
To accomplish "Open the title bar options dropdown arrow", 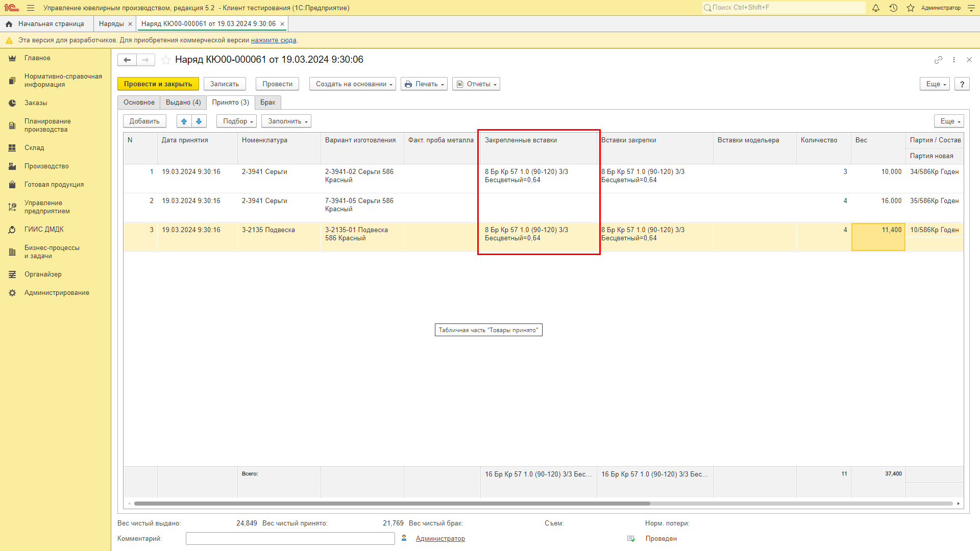I will pyautogui.click(x=971, y=8).
